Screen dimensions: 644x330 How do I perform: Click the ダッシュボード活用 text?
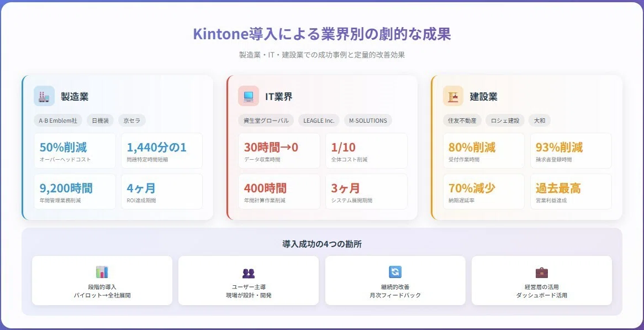tap(542, 296)
